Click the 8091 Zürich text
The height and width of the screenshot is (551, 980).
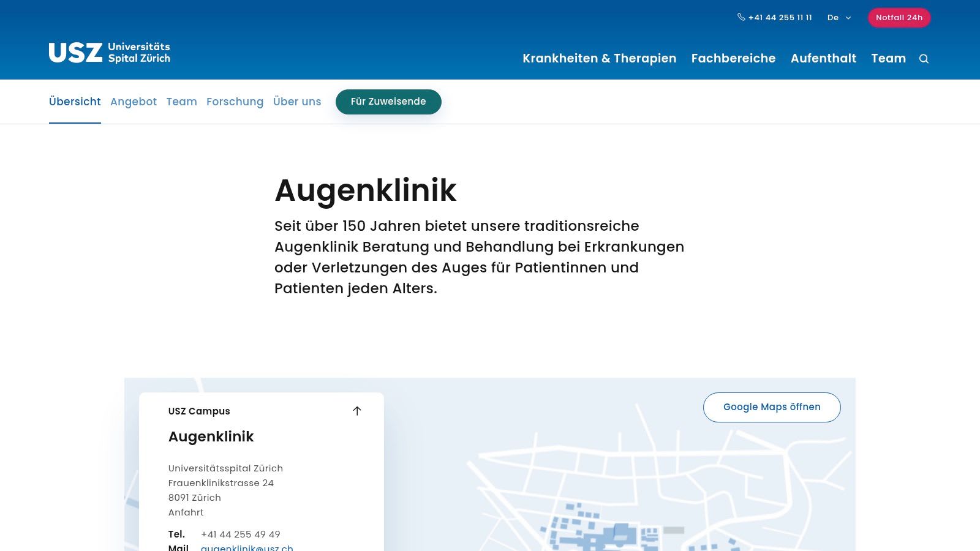pos(195,498)
